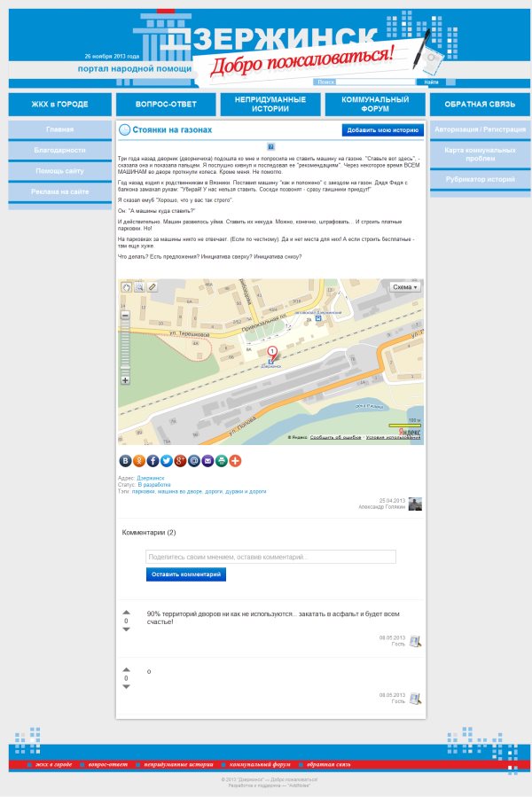Open Помощь сайту in left sidebar
532x797 pixels.
pyautogui.click(x=60, y=171)
